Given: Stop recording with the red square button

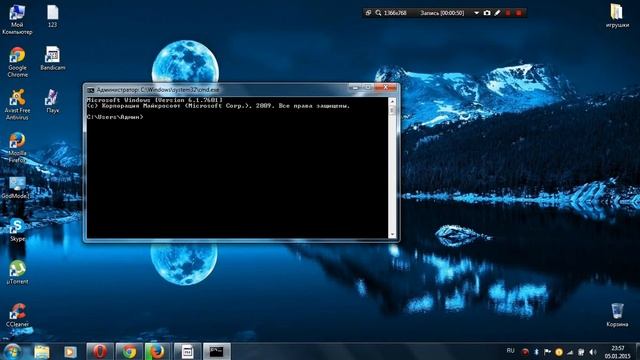Looking at the screenshot, I should (x=518, y=13).
